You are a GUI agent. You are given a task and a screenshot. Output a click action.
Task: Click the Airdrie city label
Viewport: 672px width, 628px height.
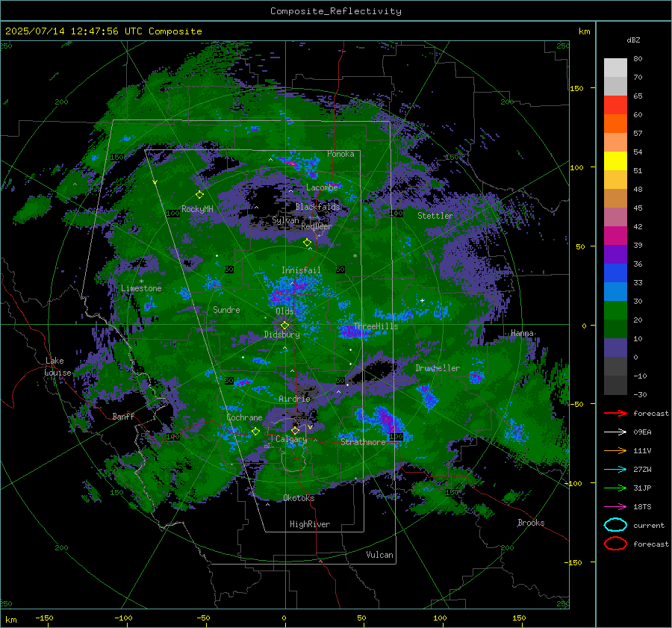point(294,399)
